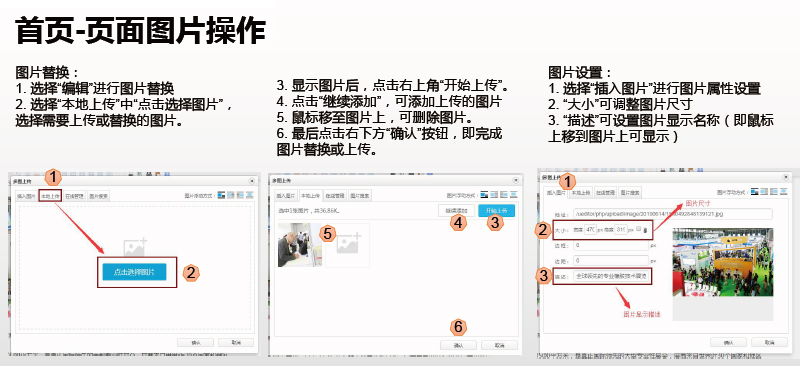Click lock icon beside size checkbox
The width and height of the screenshot is (800, 366).
pyautogui.click(x=646, y=230)
